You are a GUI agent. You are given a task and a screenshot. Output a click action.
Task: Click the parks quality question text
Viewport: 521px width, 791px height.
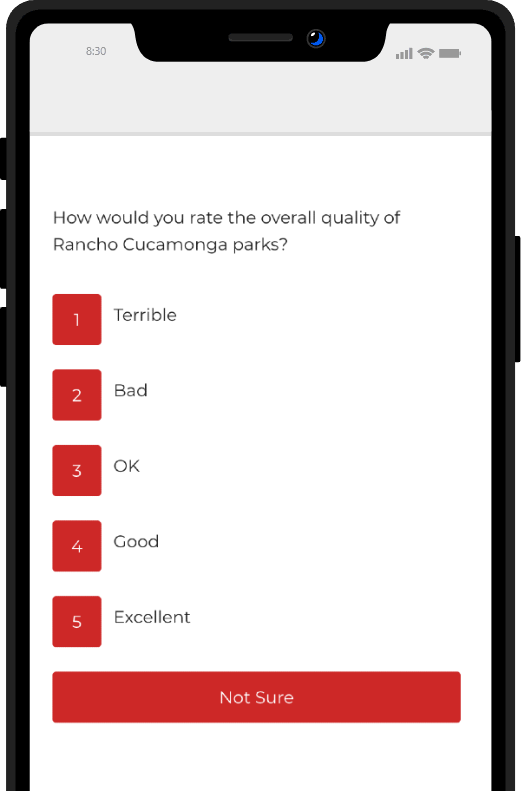[x=226, y=231]
